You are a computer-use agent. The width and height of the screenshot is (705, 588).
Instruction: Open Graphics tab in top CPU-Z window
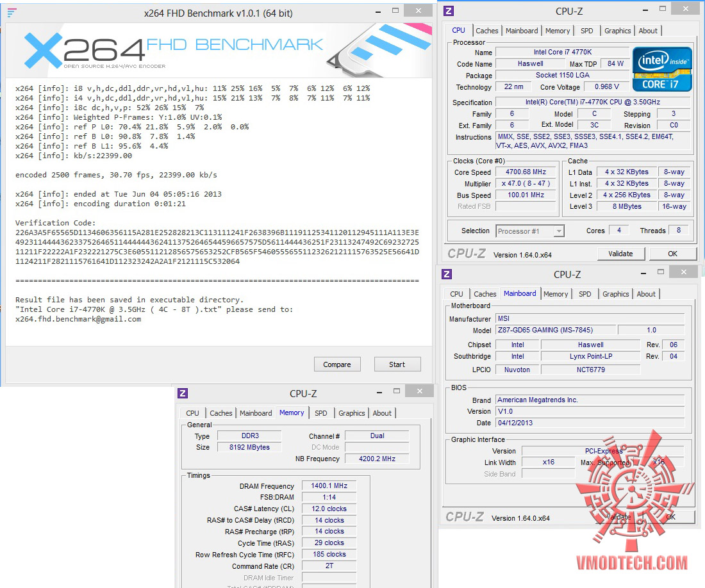coord(617,31)
